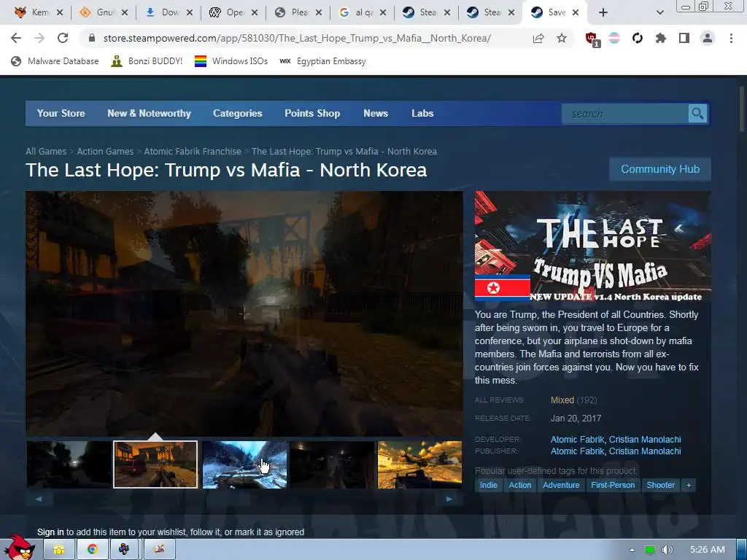Open the Categories menu
This screenshot has height=560, width=747.
point(237,113)
